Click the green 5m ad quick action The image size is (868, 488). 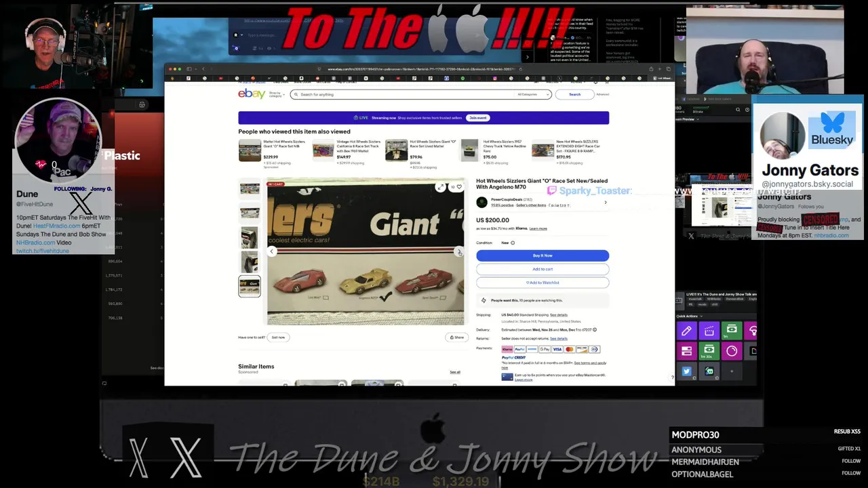point(731,331)
